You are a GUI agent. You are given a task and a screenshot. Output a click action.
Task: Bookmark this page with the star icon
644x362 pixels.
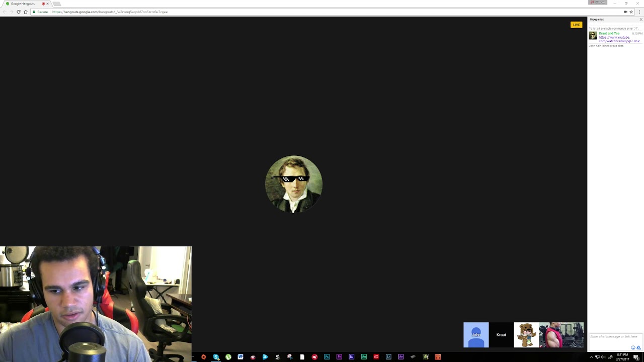tap(631, 12)
